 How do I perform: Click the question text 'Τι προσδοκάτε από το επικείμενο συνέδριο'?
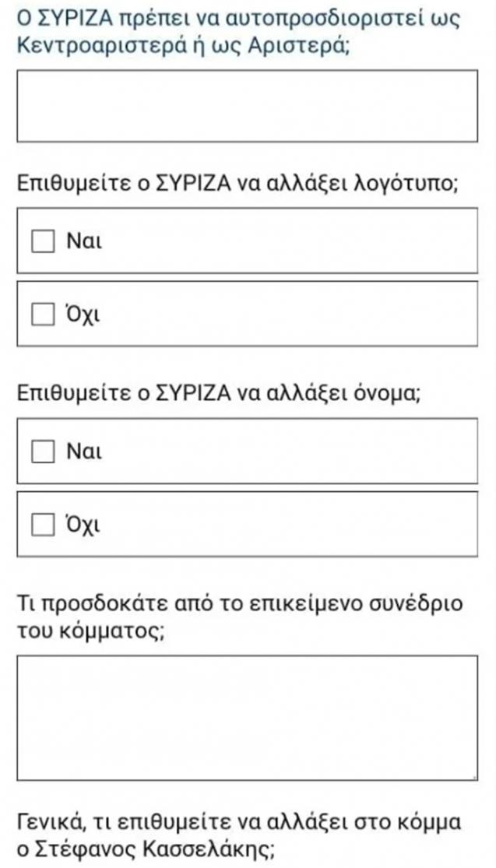[x=239, y=604]
